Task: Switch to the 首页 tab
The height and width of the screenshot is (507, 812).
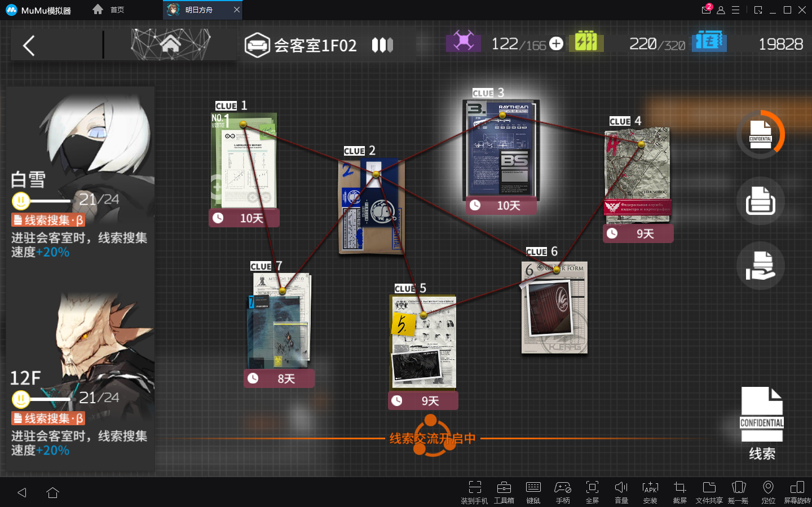Action: click(x=108, y=10)
